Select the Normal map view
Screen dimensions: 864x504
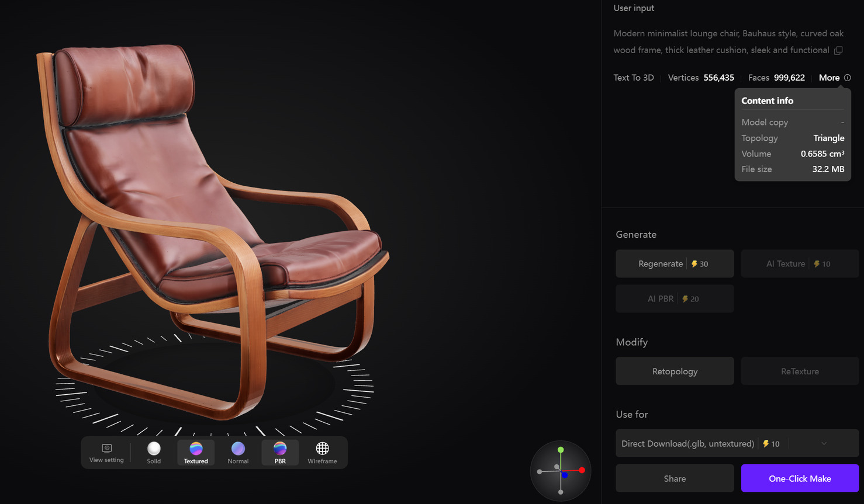click(238, 452)
